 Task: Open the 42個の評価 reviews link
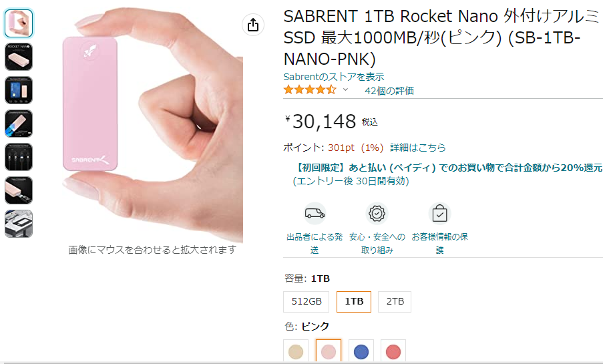click(389, 90)
